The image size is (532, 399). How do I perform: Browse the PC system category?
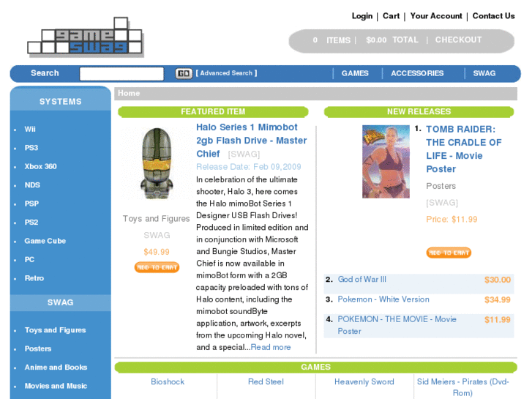[29, 260]
